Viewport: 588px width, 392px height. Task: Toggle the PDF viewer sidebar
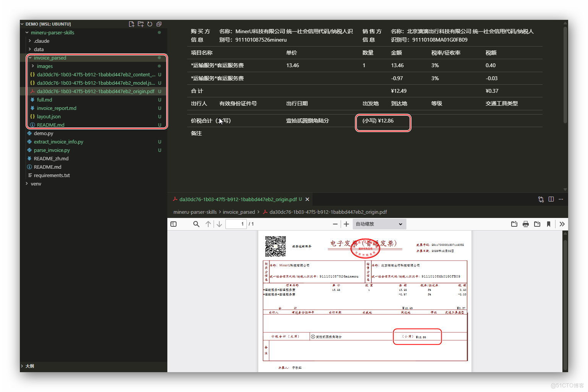[x=173, y=224]
